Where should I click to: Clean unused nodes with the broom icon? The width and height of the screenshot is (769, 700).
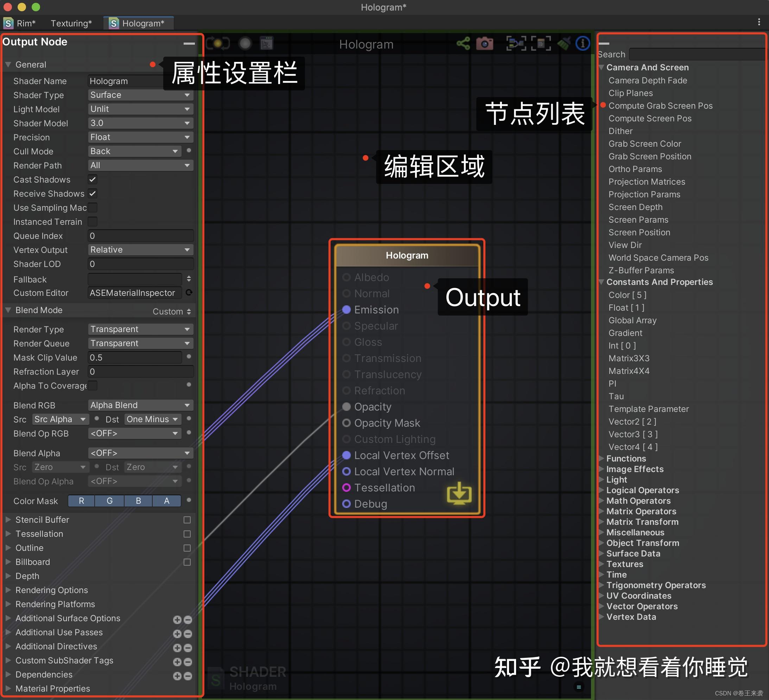point(565,43)
